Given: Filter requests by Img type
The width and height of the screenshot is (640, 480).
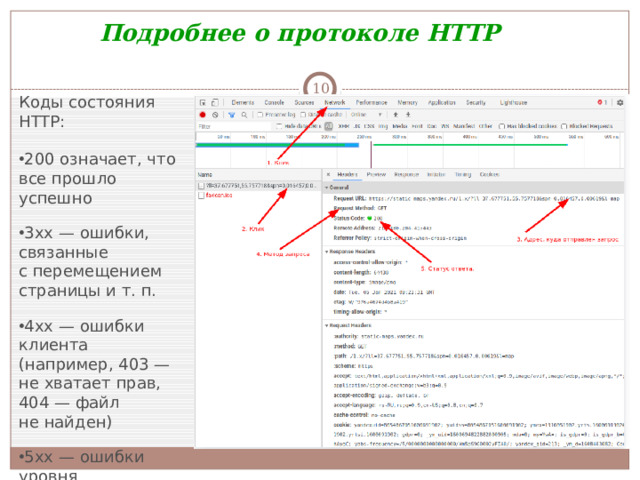Looking at the screenshot, I should pyautogui.click(x=383, y=126).
